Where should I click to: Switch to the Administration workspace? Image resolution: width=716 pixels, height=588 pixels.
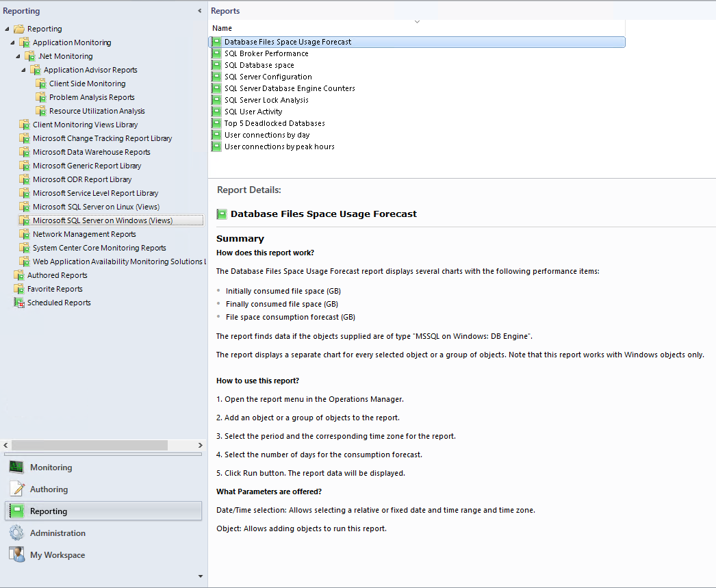(103, 533)
